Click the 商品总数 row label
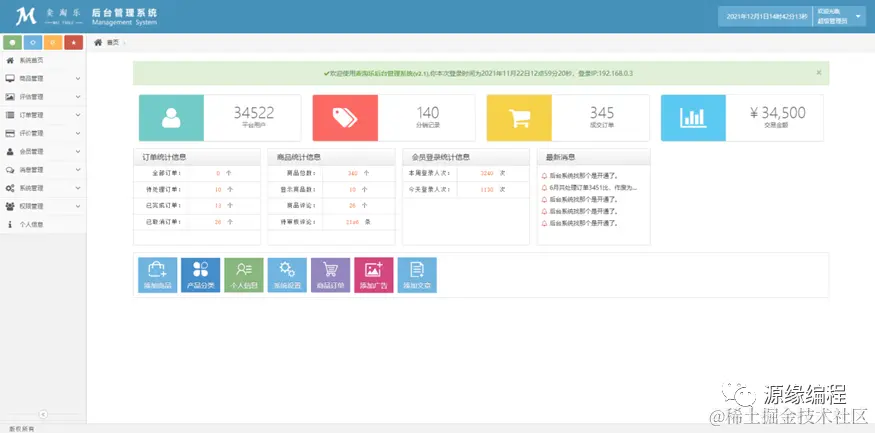The image size is (875, 433). [301, 174]
